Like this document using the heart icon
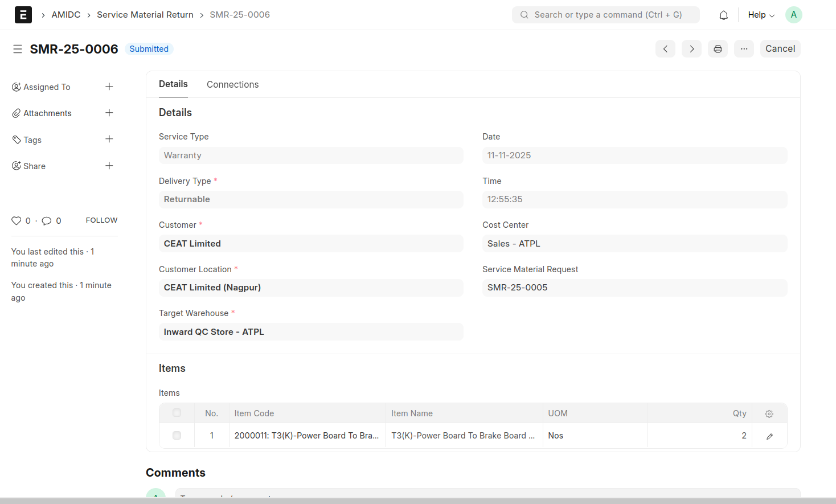This screenshot has width=836, height=504. pos(17,220)
